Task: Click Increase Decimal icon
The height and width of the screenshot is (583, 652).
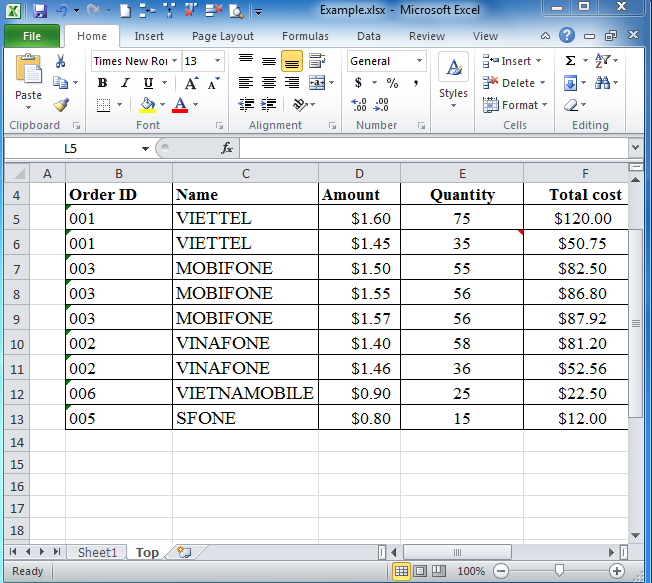Action: [359, 104]
